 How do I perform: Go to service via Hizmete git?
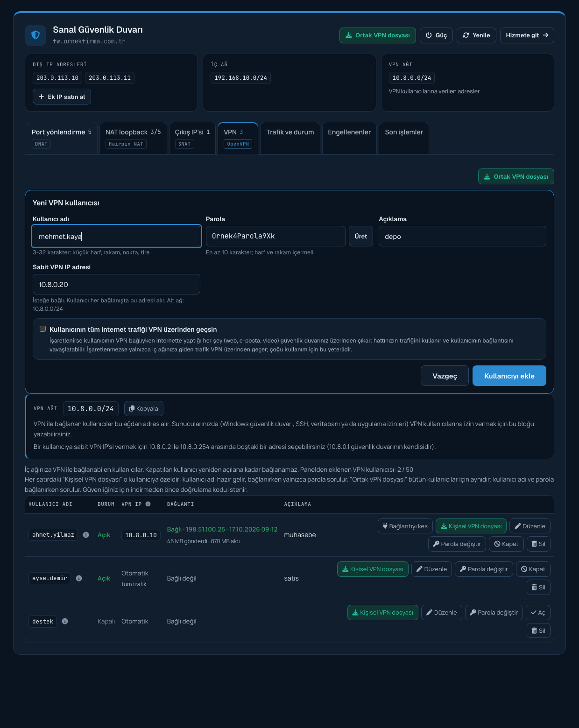tap(527, 35)
